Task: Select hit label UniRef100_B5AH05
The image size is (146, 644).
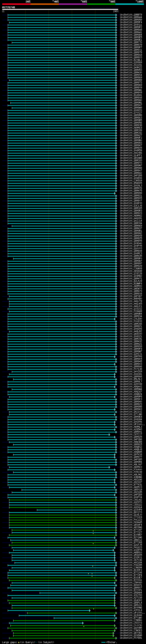Action: point(131,183)
